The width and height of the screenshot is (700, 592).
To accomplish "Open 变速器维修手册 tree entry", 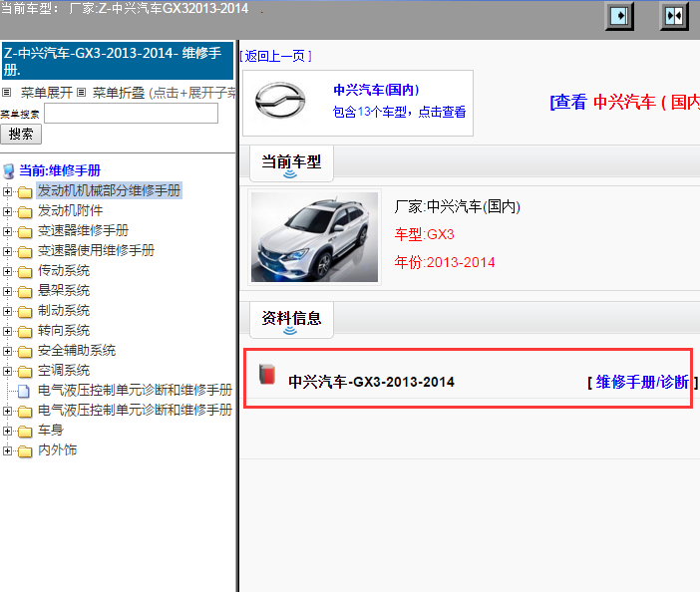I will tap(83, 230).
